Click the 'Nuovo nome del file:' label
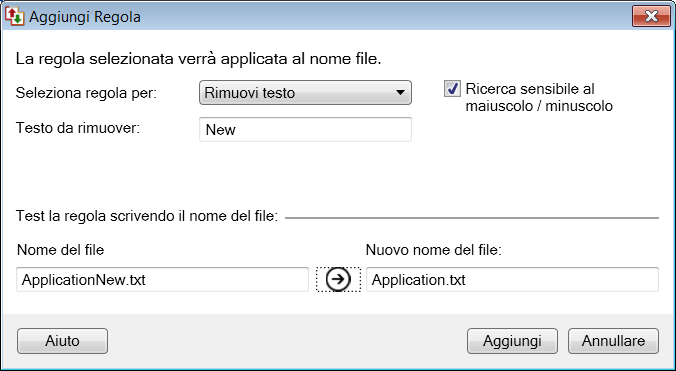Image resolution: width=676 pixels, height=371 pixels. (434, 250)
